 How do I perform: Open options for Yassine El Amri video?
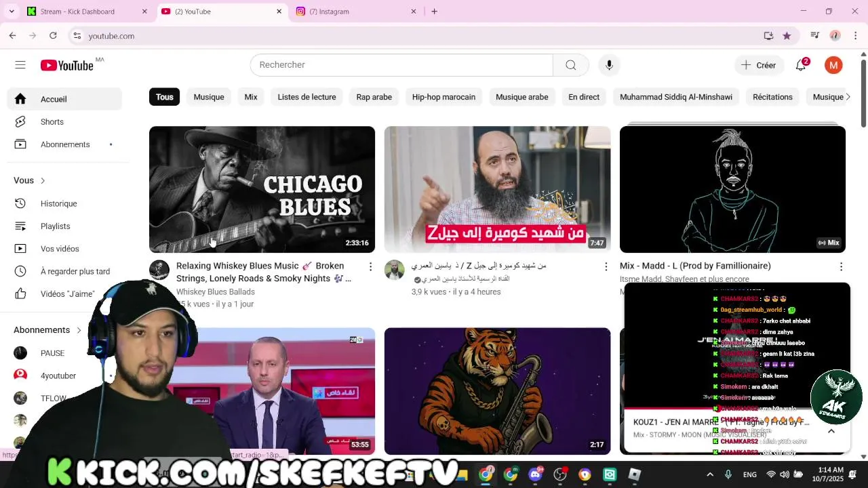(606, 267)
